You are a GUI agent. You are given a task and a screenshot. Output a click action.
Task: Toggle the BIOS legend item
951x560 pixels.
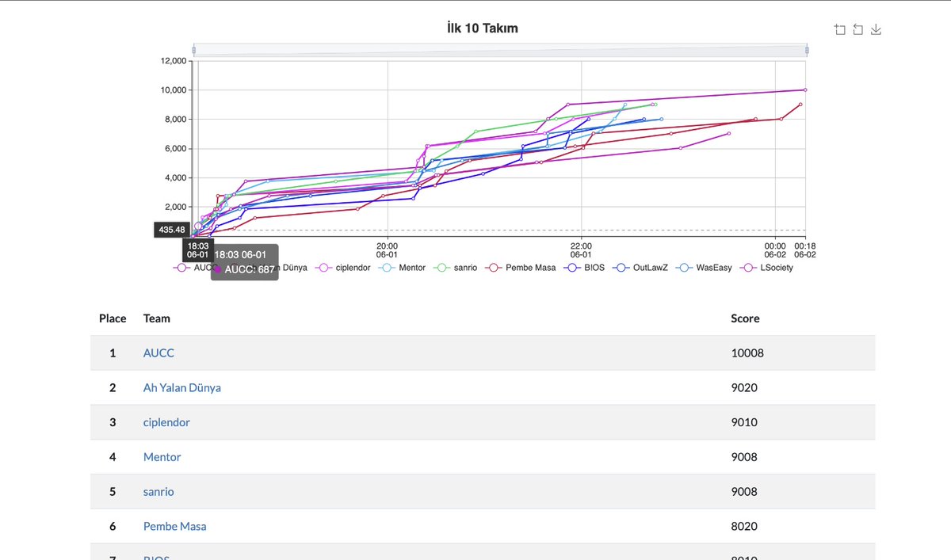coord(584,268)
